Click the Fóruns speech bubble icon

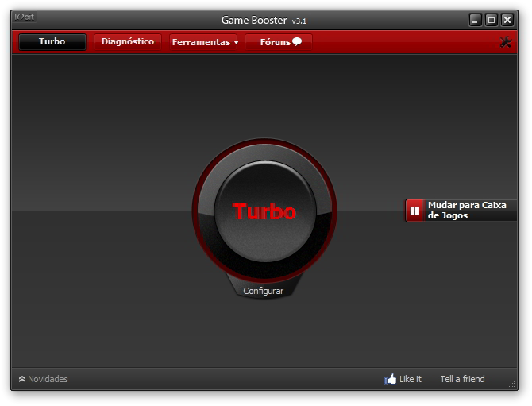click(x=297, y=41)
